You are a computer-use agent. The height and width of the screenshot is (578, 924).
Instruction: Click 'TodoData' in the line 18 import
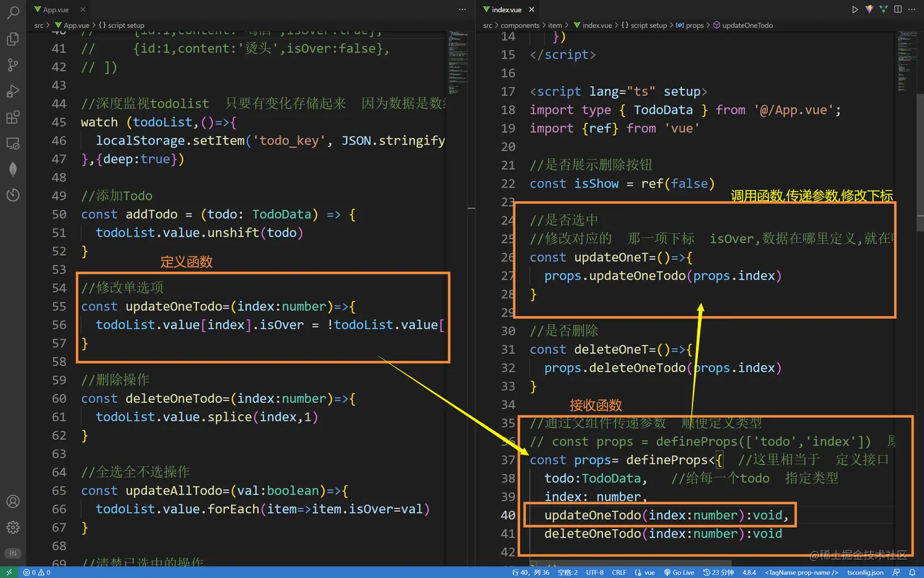[663, 110]
